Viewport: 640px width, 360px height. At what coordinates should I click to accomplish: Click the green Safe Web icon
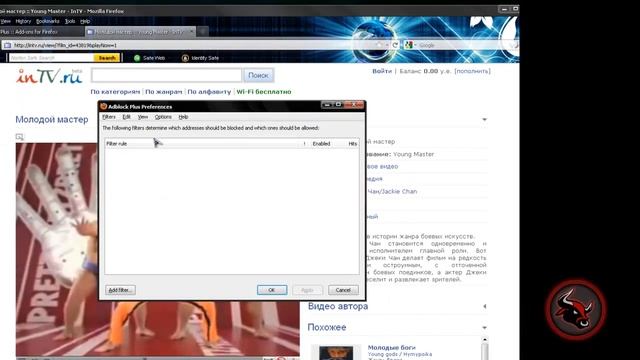click(x=137, y=58)
